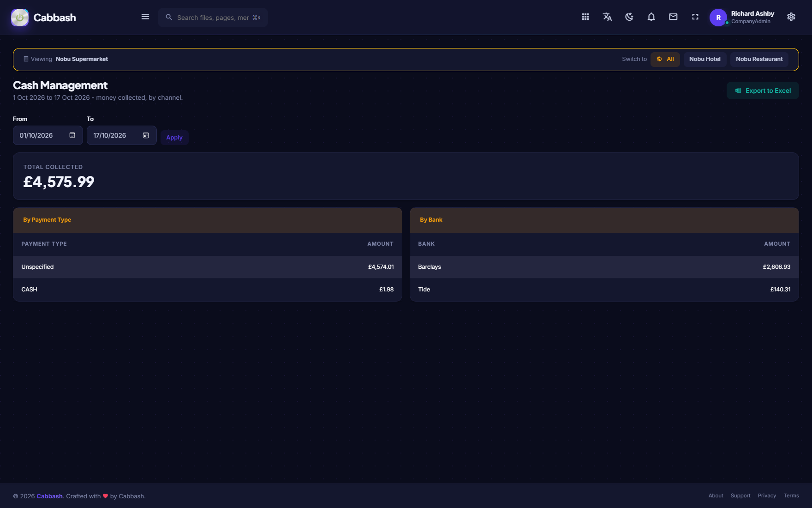Click the Cabbash logo icon
This screenshot has width=812, height=508.
click(x=20, y=18)
